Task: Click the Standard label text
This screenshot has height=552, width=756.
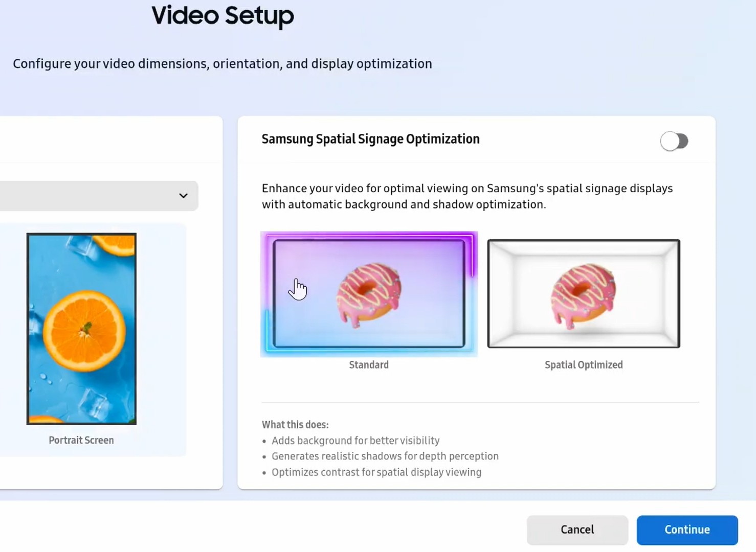Action: click(369, 365)
